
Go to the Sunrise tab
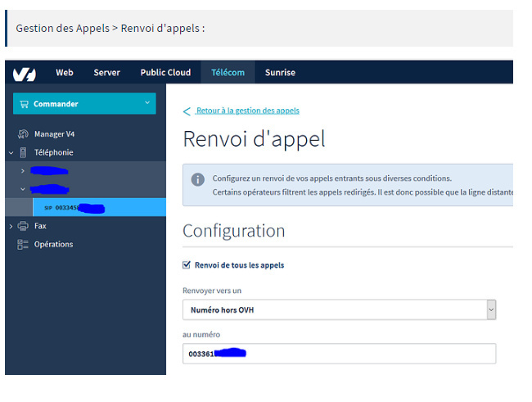click(x=280, y=73)
